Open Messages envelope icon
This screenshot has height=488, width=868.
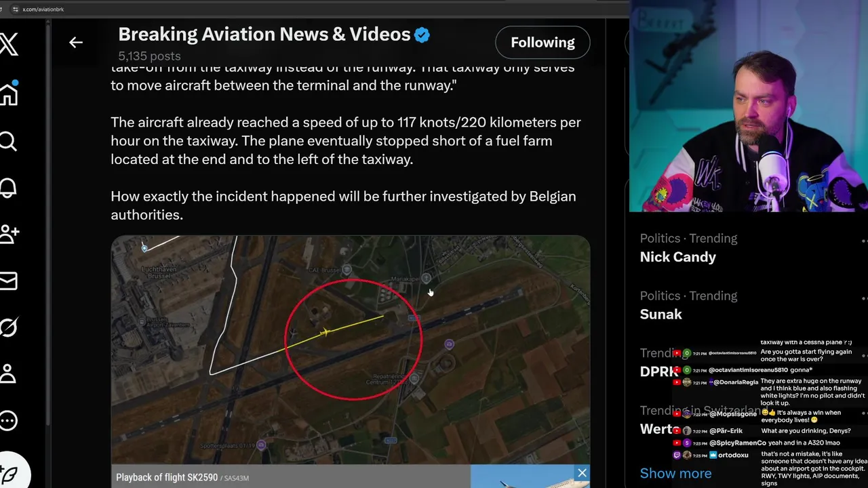pos(8,281)
